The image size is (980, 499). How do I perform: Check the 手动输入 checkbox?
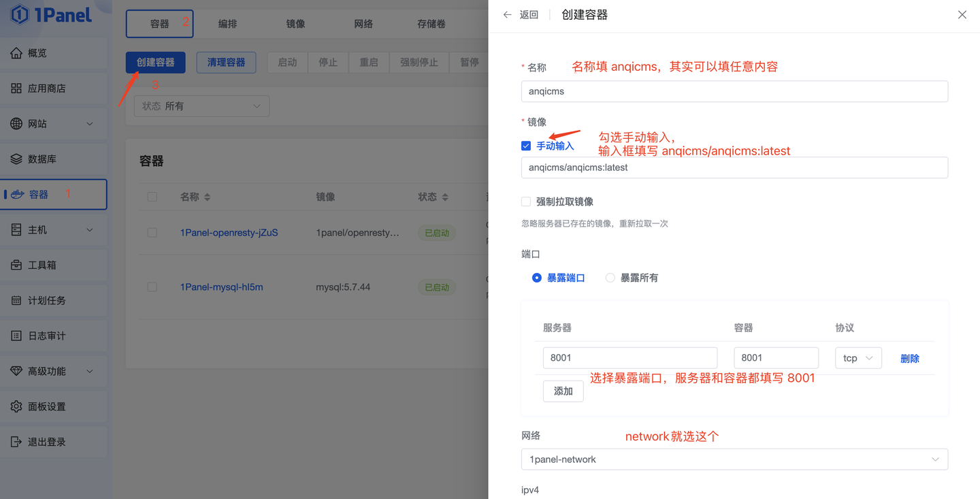coord(526,146)
